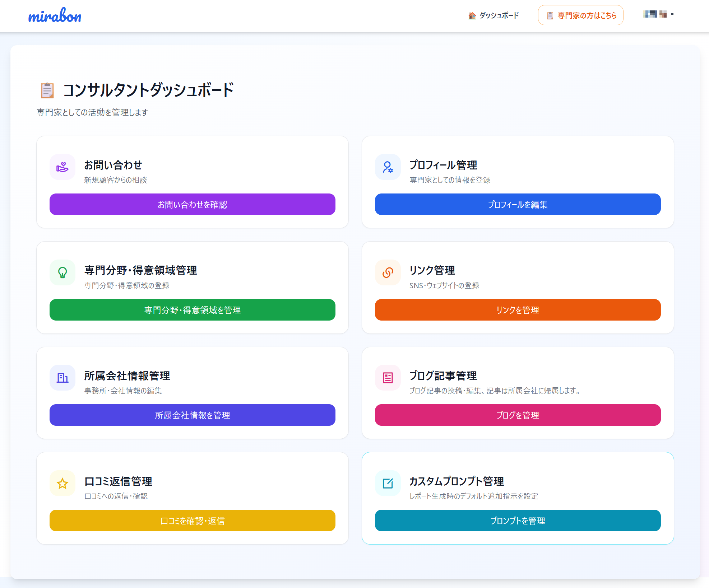Click the heart-in-hand お問い合わせ icon
This screenshot has height=588, width=709.
(x=62, y=167)
